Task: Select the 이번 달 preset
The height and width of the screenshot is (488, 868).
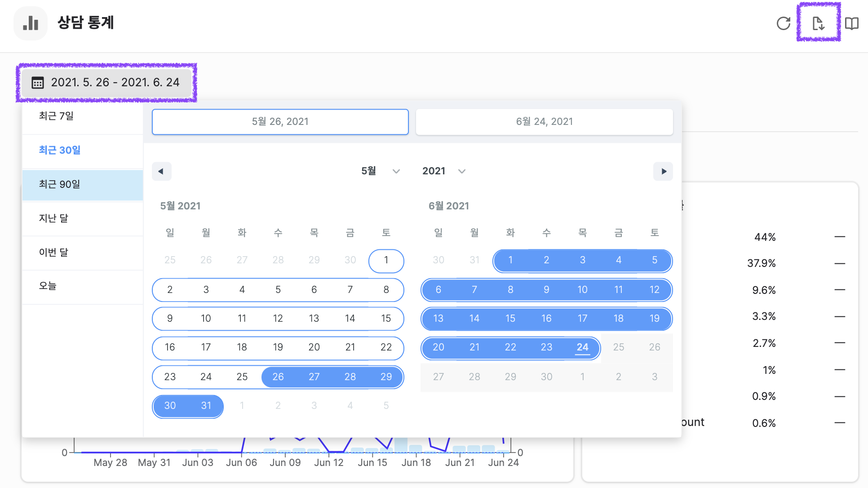Action: click(53, 253)
